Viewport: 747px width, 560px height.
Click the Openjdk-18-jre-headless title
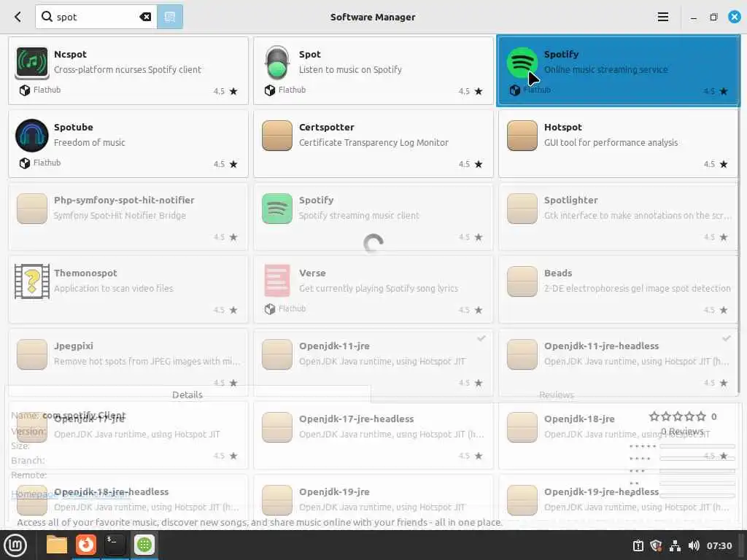(x=111, y=492)
